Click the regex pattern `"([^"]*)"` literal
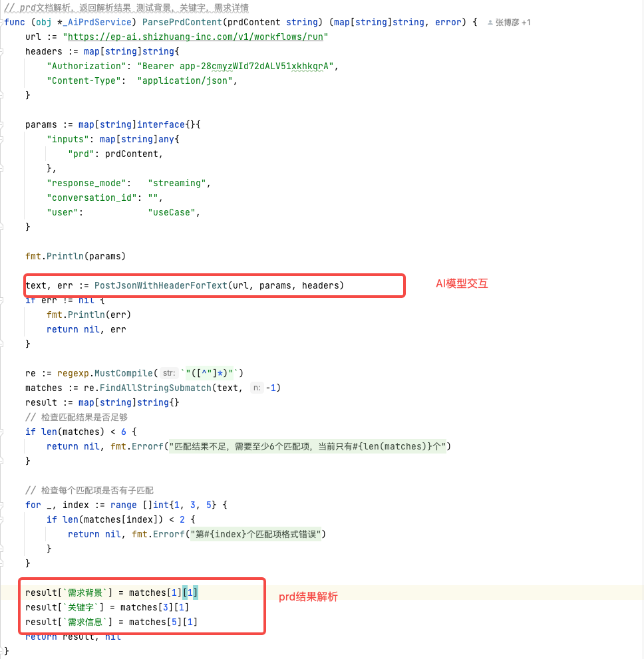Screen dimensions: 644x659 209,373
